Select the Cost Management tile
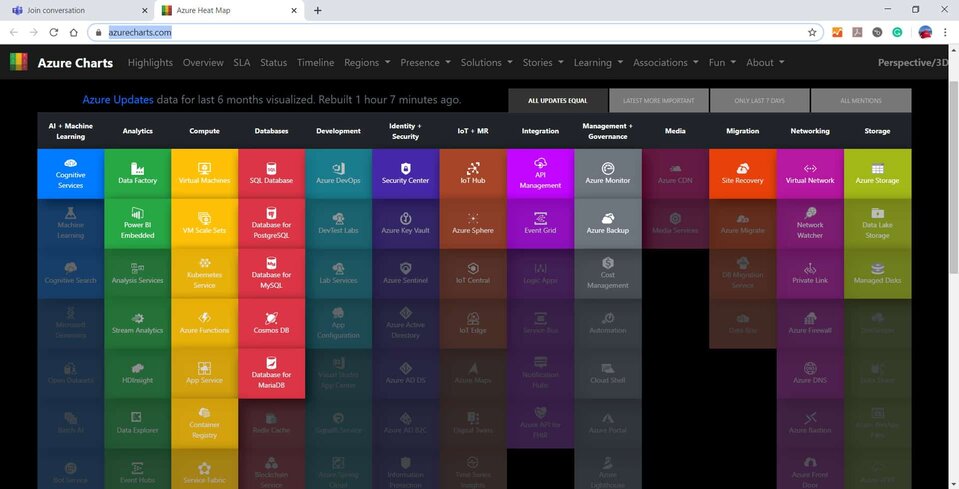 point(607,274)
